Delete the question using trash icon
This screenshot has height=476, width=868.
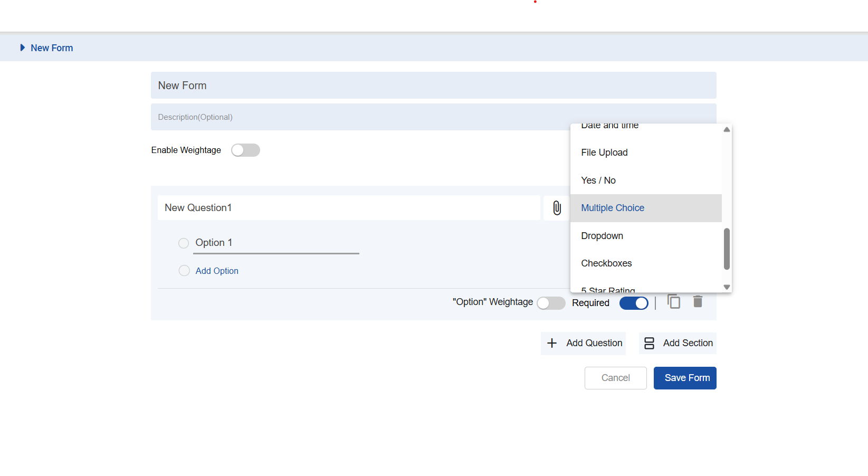click(698, 301)
